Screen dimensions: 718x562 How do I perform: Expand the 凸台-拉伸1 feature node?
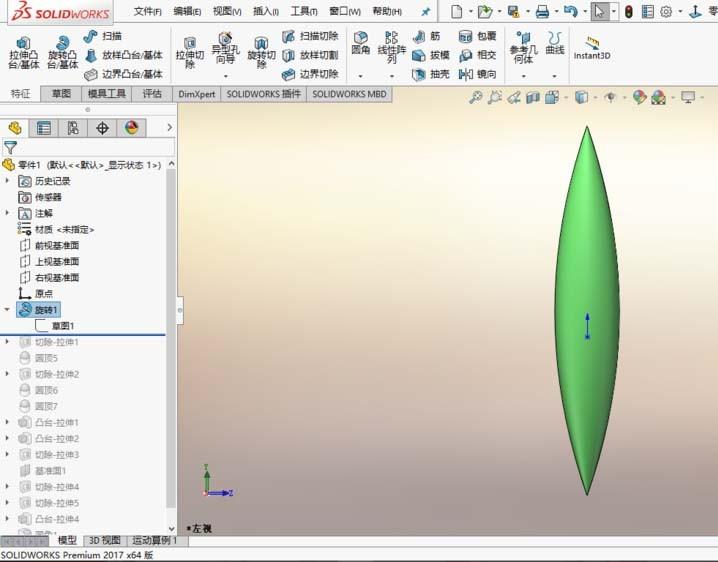[7, 422]
